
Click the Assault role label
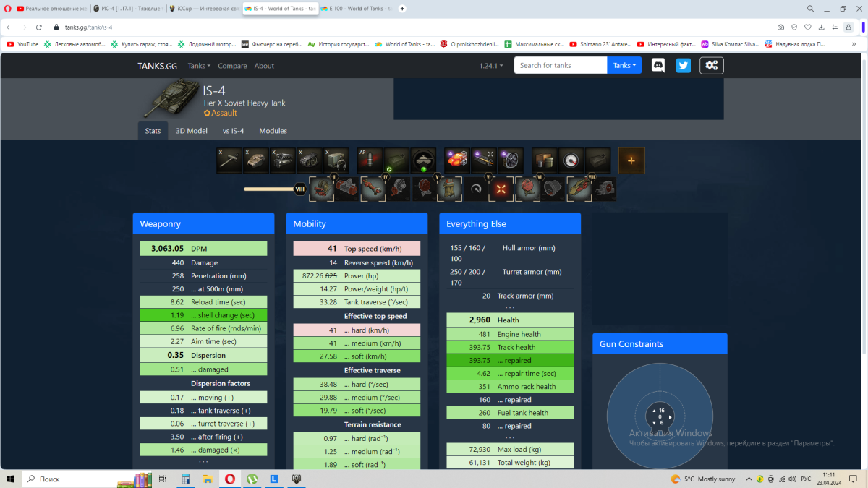(x=220, y=114)
